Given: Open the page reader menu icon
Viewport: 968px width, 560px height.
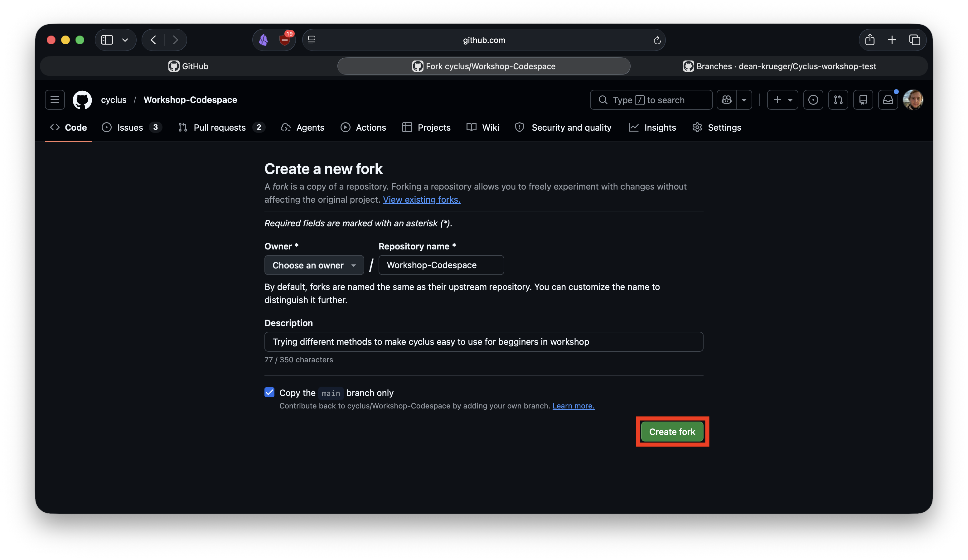Looking at the screenshot, I should coord(312,40).
